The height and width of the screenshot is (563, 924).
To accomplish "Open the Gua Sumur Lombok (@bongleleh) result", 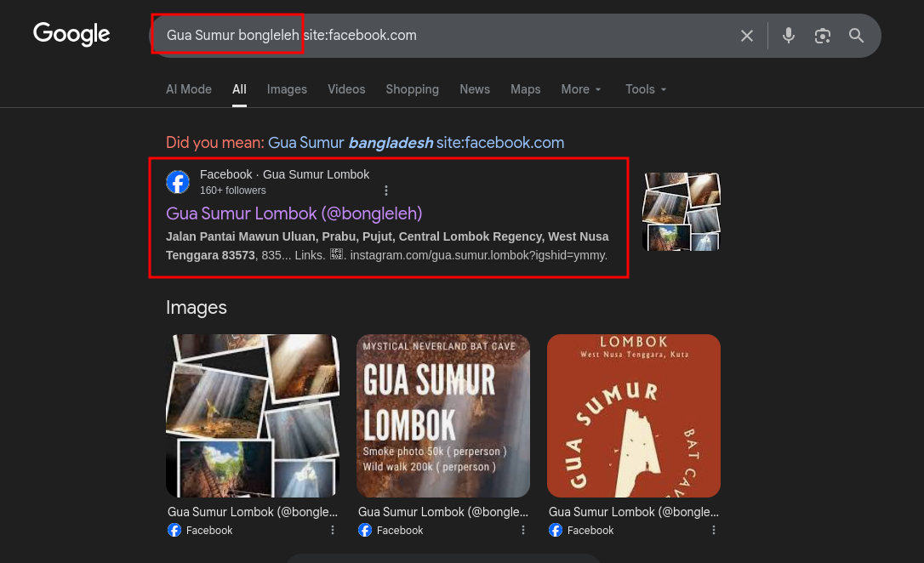I will pos(294,213).
